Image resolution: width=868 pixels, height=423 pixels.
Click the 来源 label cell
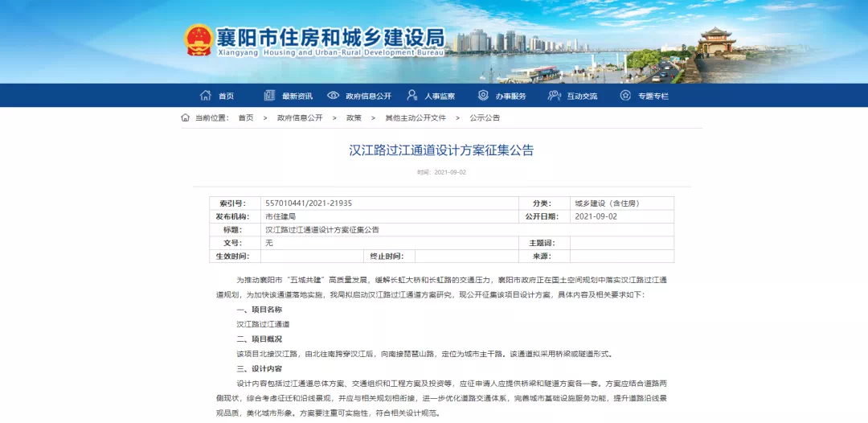pos(544,257)
